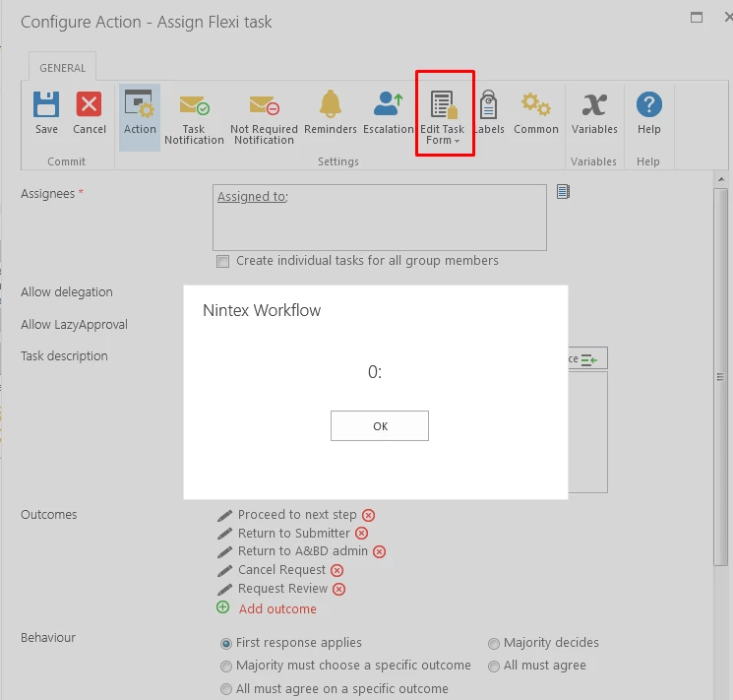
Task: Click the Return to Submitter outcome text
Action: point(293,534)
